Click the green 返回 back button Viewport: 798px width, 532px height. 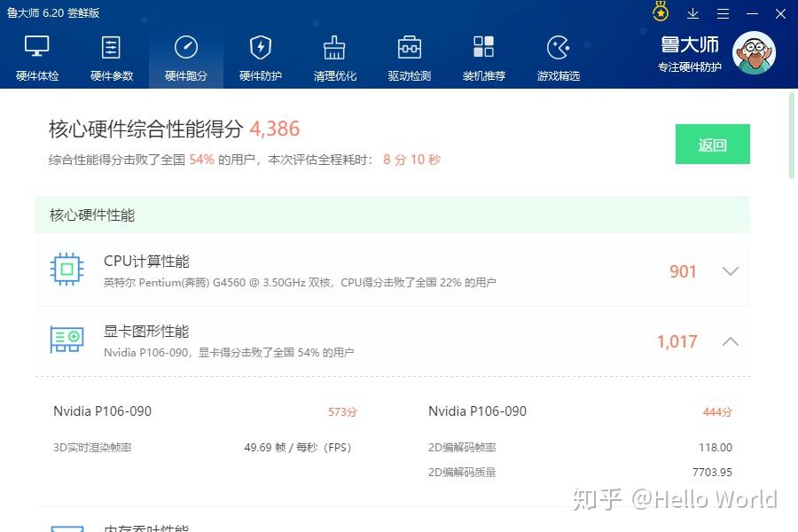[x=712, y=145]
